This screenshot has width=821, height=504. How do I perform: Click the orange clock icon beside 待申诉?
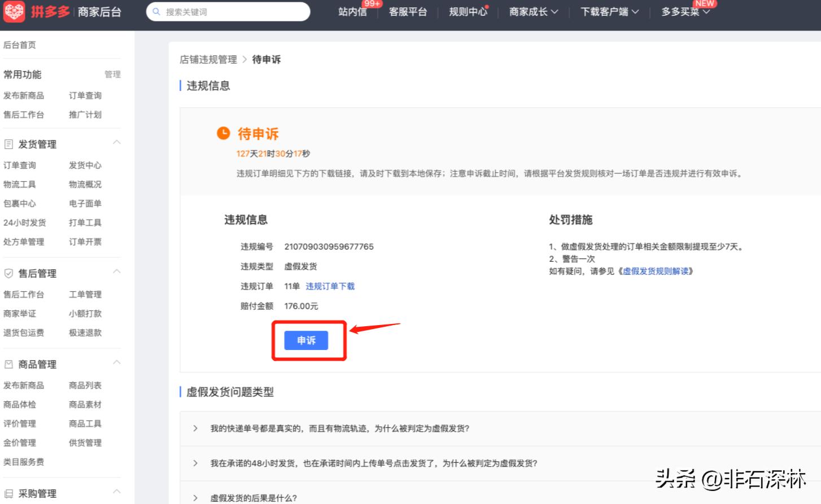click(223, 133)
